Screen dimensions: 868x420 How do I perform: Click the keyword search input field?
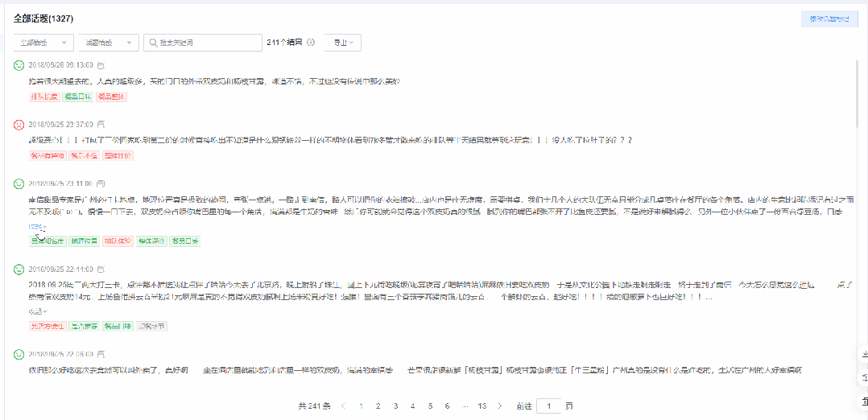pyautogui.click(x=203, y=43)
